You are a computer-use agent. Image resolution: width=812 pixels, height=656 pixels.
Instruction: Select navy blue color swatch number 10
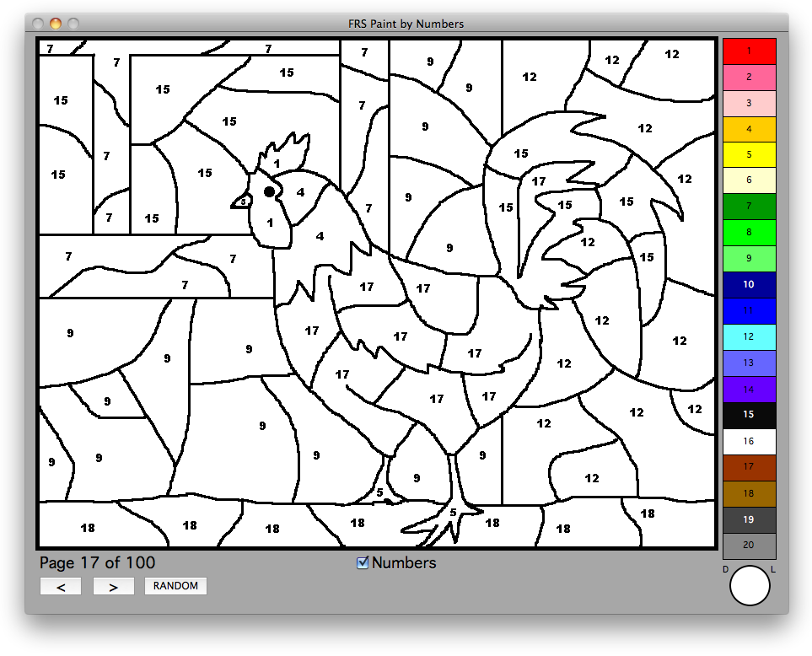(749, 285)
